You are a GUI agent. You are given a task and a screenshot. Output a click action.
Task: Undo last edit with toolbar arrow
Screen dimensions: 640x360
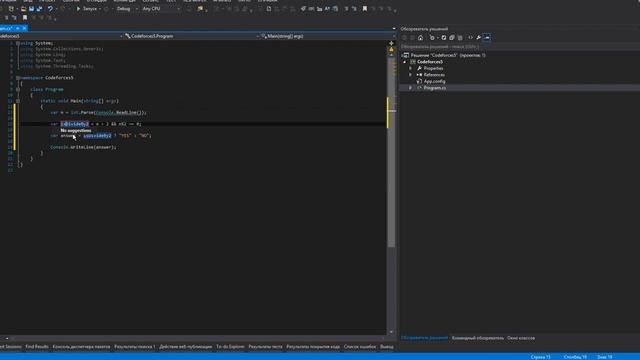(x=50, y=9)
